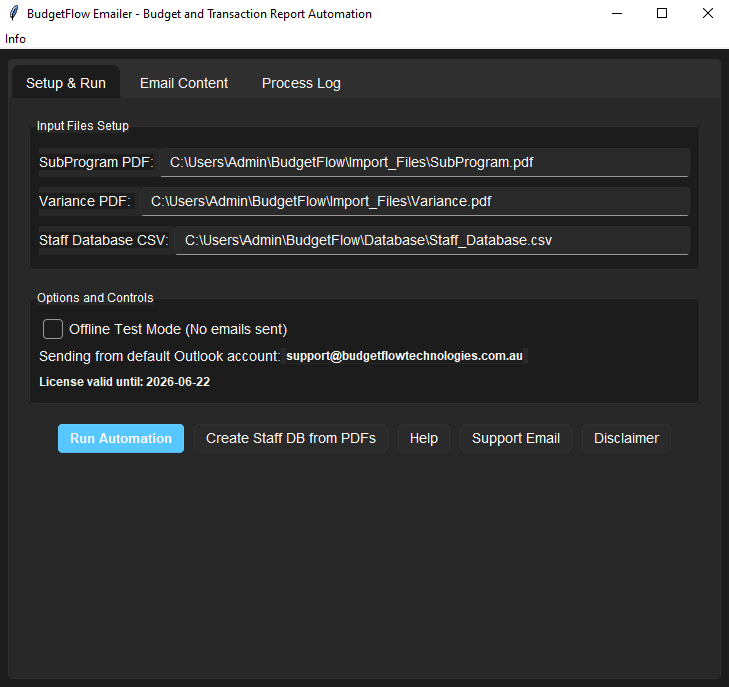Close the BudgetFlow Emailer window

click(x=707, y=14)
